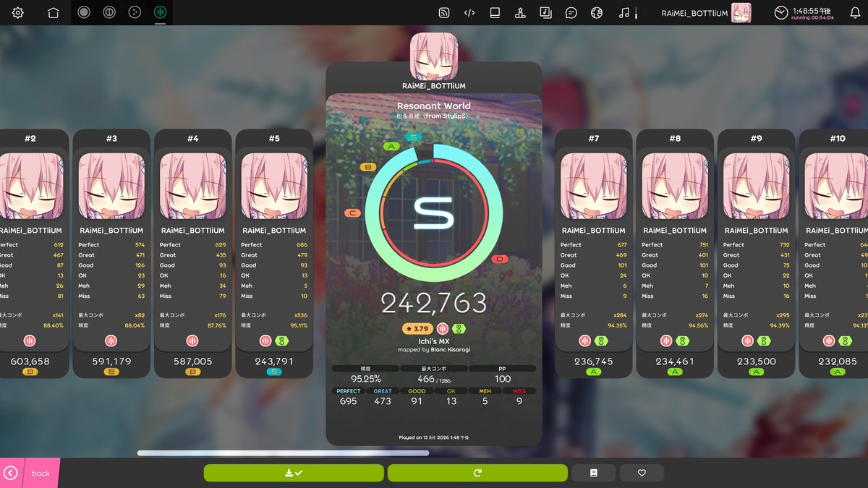Select the #7 score card avatar
The image size is (868, 488).
point(594,187)
